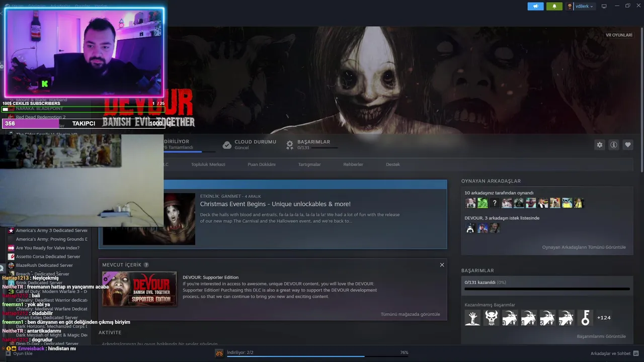Screen dimensions: 644x362
Task: Select America's Army 3 Dedicated Server
Action: [51, 231]
